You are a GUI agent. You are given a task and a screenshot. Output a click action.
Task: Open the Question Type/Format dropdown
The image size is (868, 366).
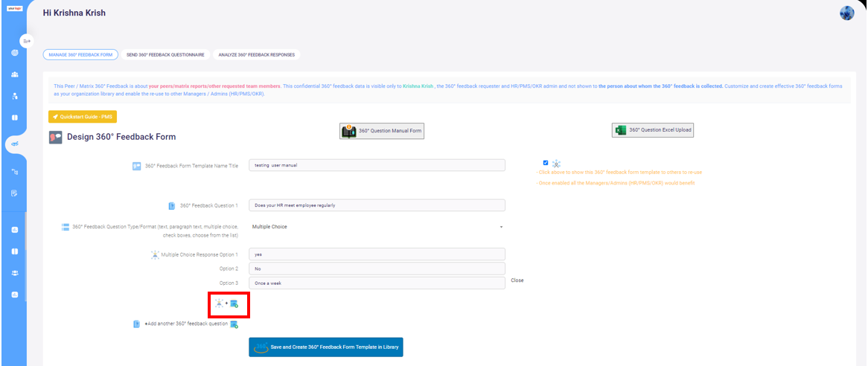pos(377,227)
